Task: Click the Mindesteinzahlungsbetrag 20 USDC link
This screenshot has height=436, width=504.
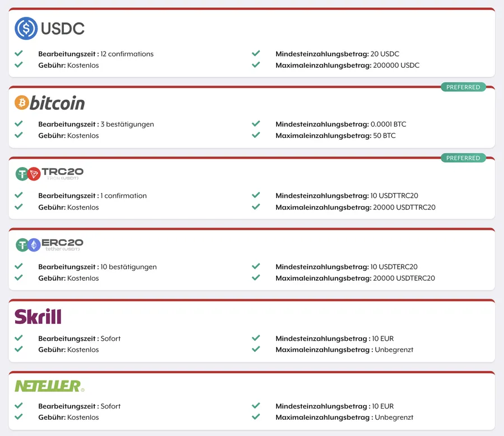Action: (x=337, y=54)
